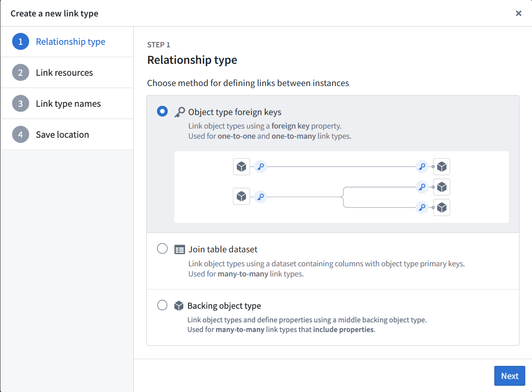Go to Link type names step
The image size is (532, 392).
[67, 103]
